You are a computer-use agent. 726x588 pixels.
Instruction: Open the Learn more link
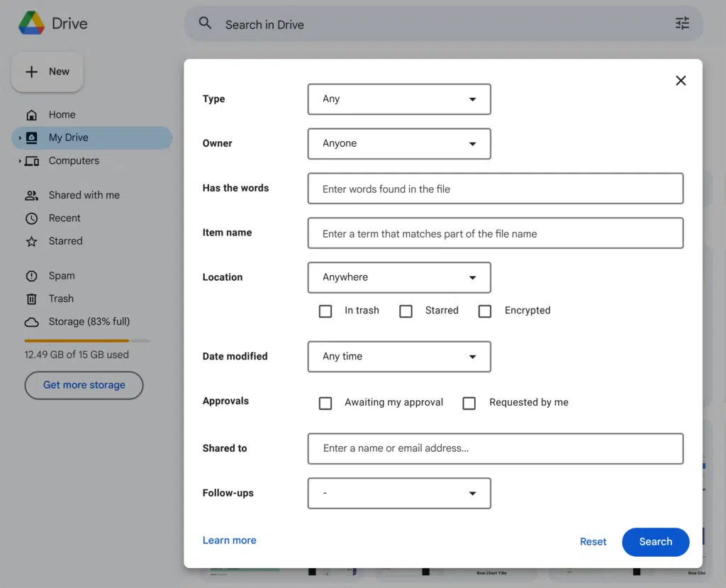229,540
